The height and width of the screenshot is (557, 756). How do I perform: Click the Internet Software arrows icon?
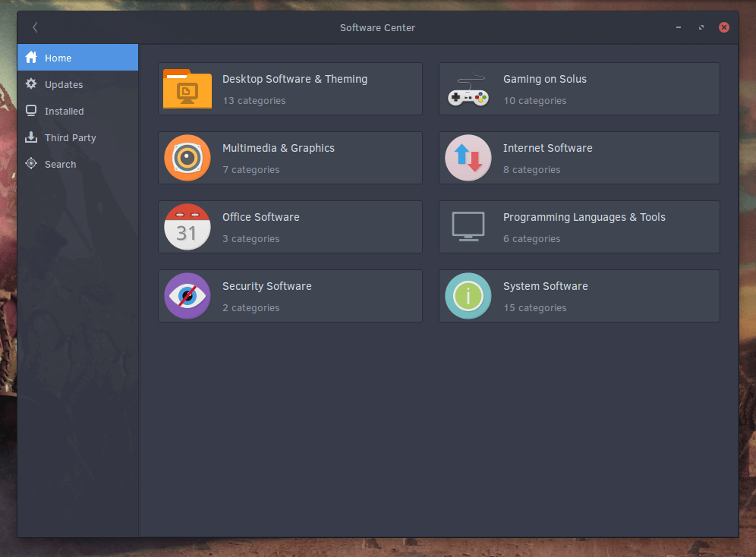[468, 158]
